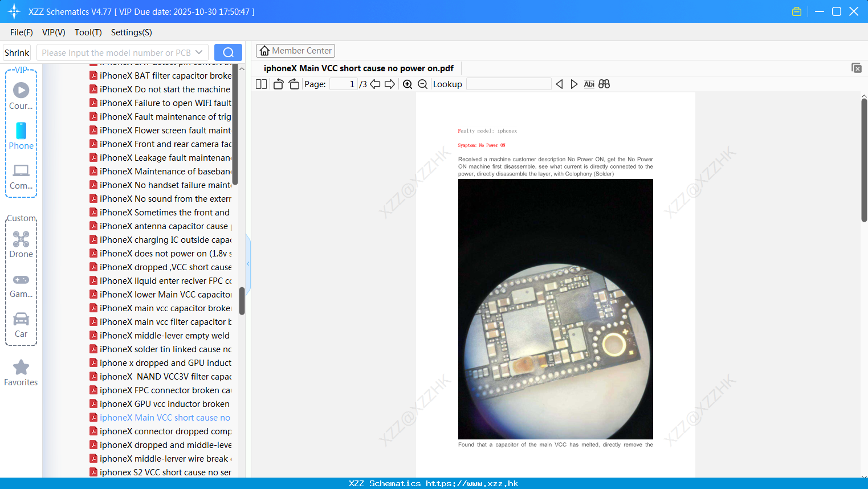Zoom in on the PDF
868x489 pixels.
(407, 84)
